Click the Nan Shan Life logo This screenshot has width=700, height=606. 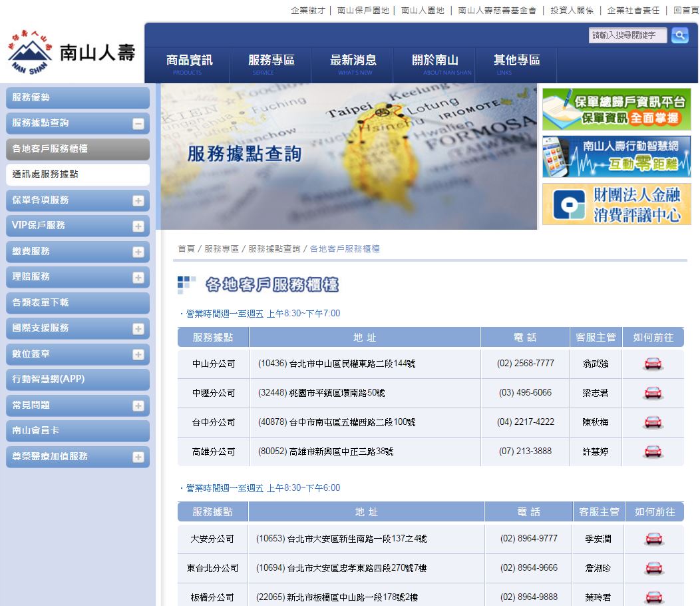[x=72, y=53]
